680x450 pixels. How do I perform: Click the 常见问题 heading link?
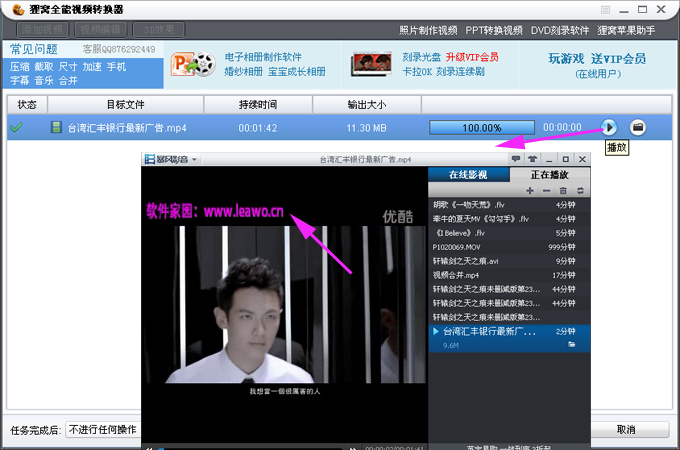[34, 49]
